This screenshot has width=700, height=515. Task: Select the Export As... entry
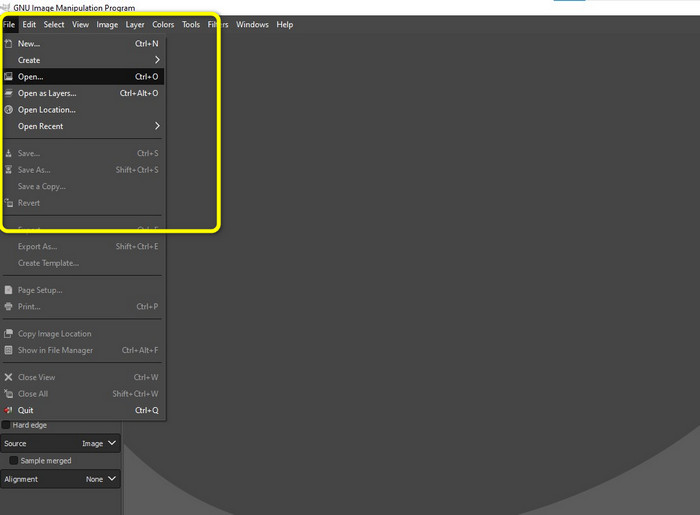click(84, 246)
